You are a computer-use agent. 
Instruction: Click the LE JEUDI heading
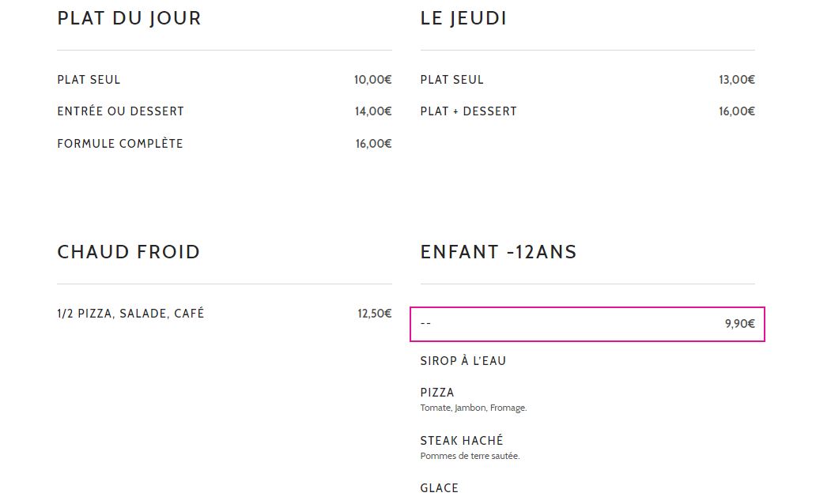pyautogui.click(x=463, y=18)
